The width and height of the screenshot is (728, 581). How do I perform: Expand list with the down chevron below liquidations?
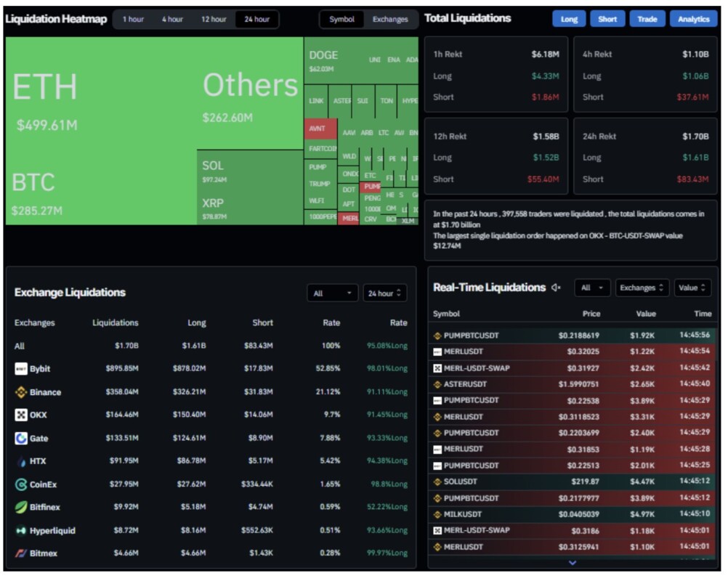tap(573, 562)
